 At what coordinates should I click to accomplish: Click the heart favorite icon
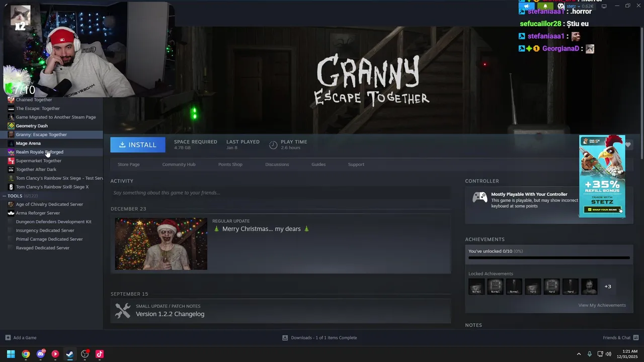628,145
